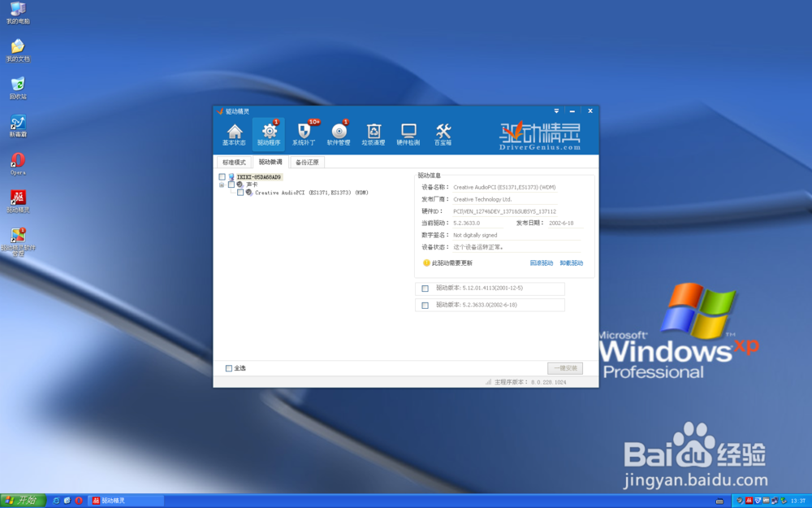Click the 回滚驱动 link
Image resolution: width=812 pixels, height=508 pixels.
541,263
